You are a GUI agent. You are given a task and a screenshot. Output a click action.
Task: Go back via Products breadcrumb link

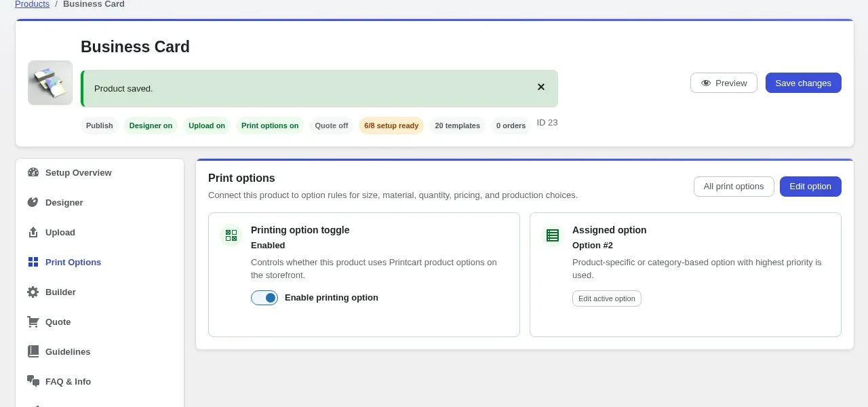click(x=32, y=4)
